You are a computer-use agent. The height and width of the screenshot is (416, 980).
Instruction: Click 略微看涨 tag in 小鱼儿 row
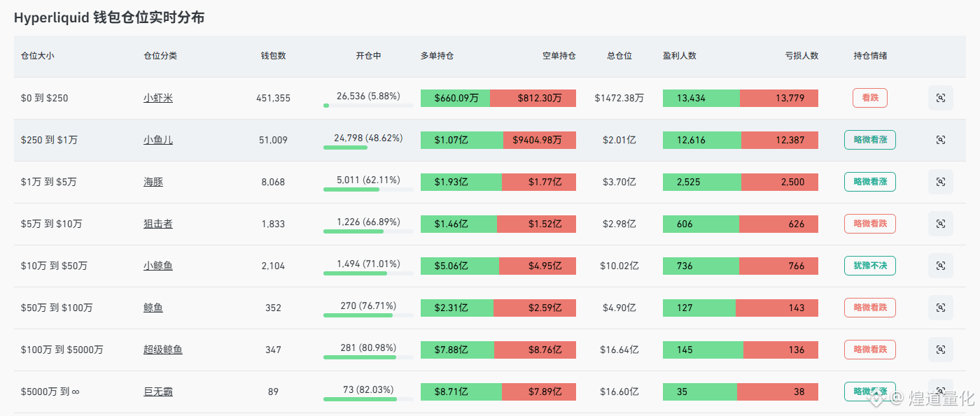870,140
